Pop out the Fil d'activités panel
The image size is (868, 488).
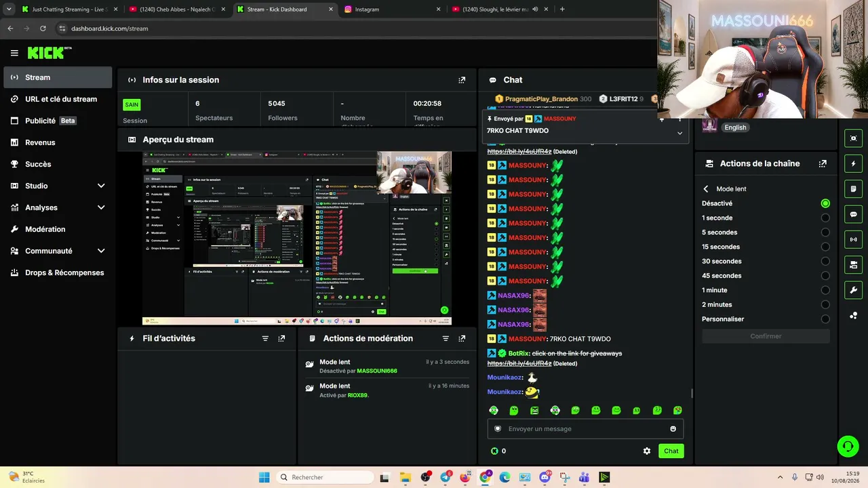coord(281,338)
